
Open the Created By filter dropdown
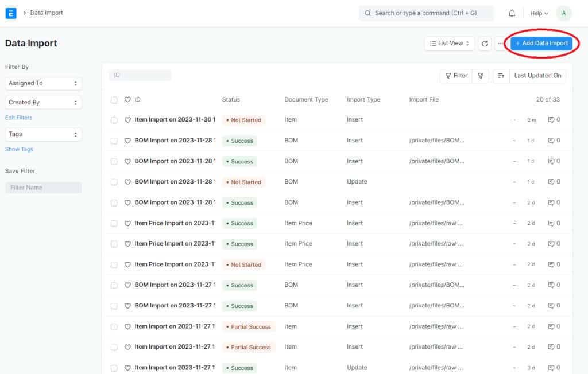pyautogui.click(x=43, y=103)
